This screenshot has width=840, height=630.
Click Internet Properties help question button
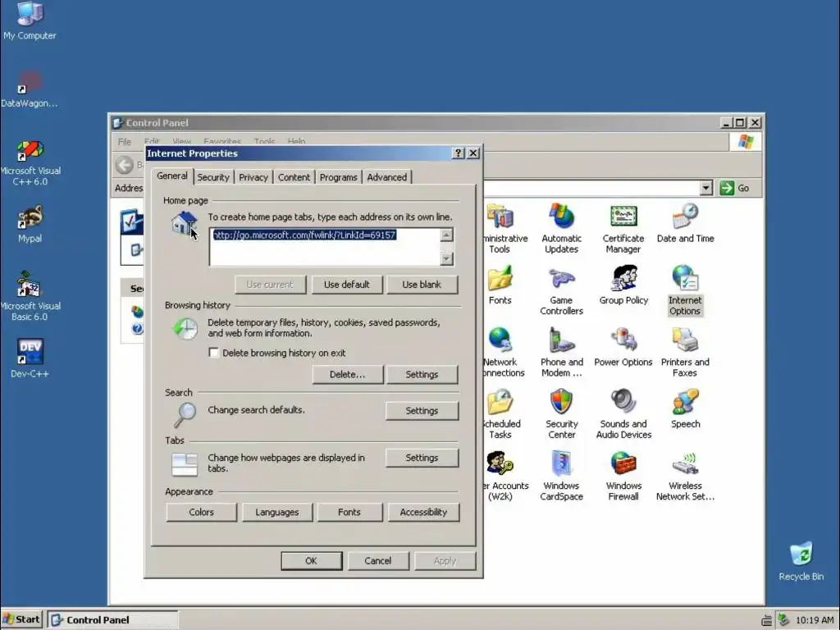(458, 153)
